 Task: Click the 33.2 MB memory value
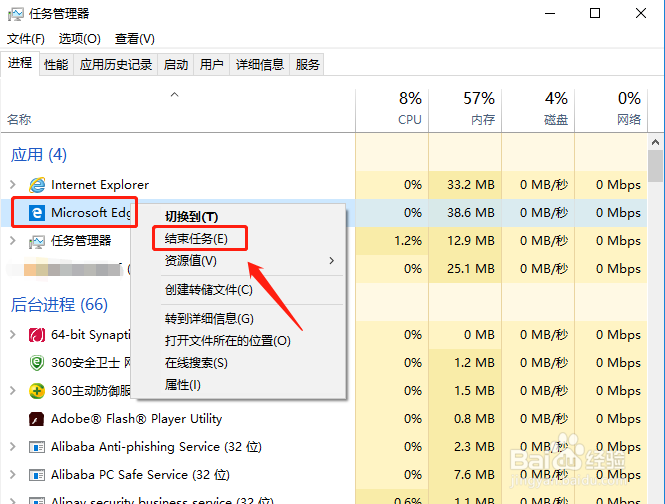pos(471,185)
